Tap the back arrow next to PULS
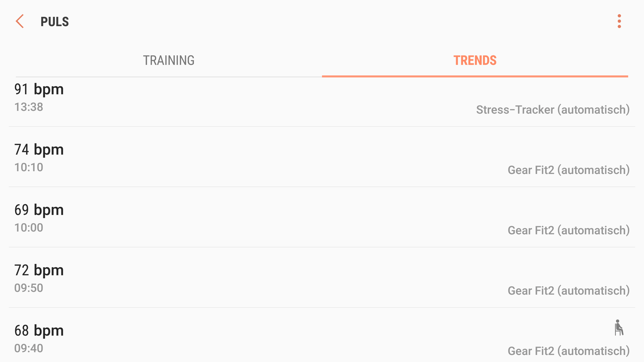This screenshot has width=644, height=362. [x=20, y=21]
